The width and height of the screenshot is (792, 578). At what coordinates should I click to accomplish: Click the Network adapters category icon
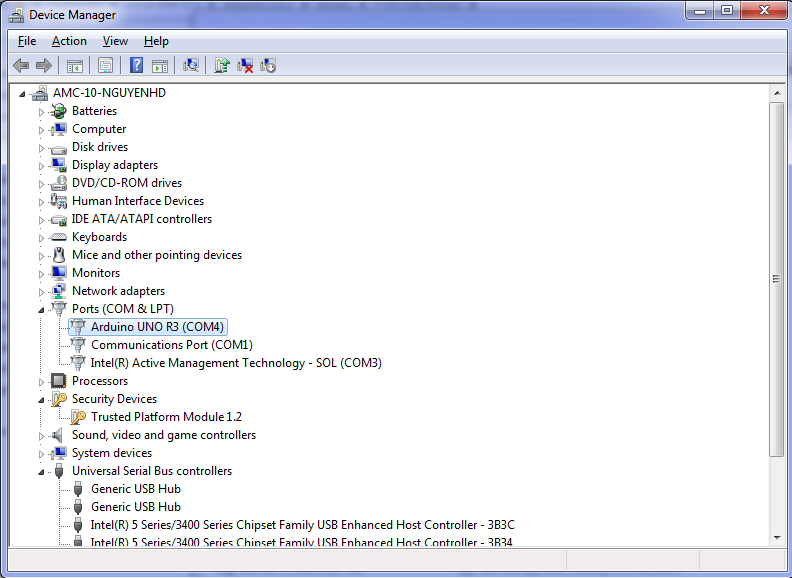coord(59,291)
